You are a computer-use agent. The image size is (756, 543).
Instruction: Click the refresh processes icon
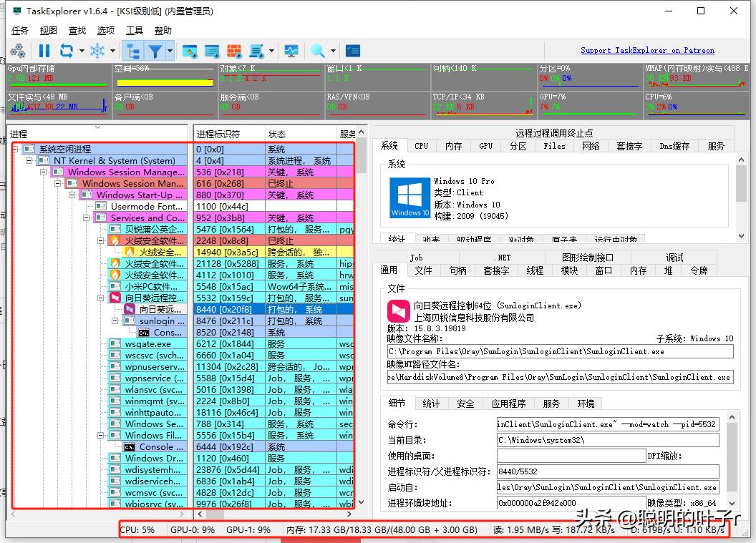(x=67, y=51)
